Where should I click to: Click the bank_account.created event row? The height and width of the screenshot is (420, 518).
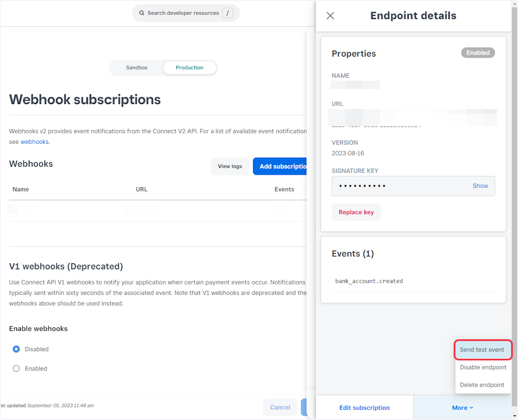tap(369, 281)
